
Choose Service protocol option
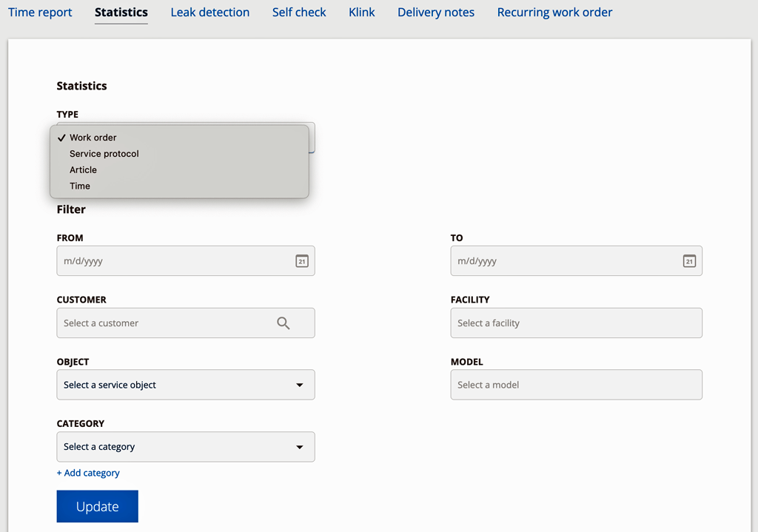(x=179, y=154)
